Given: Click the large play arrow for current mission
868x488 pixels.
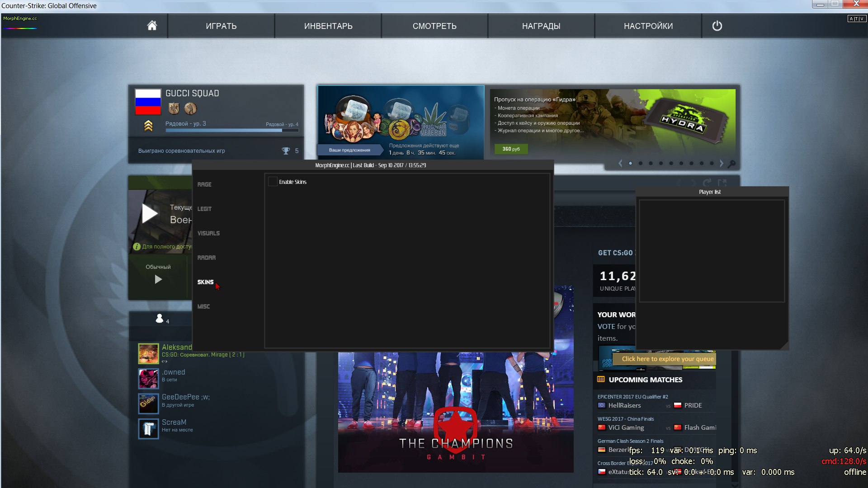Looking at the screenshot, I should [150, 214].
